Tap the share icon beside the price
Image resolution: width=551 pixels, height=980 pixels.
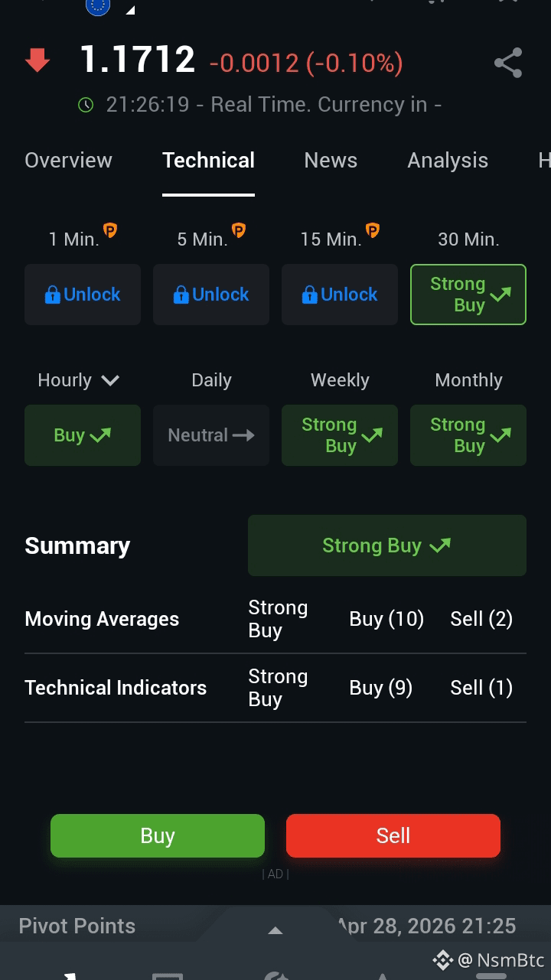tap(508, 63)
